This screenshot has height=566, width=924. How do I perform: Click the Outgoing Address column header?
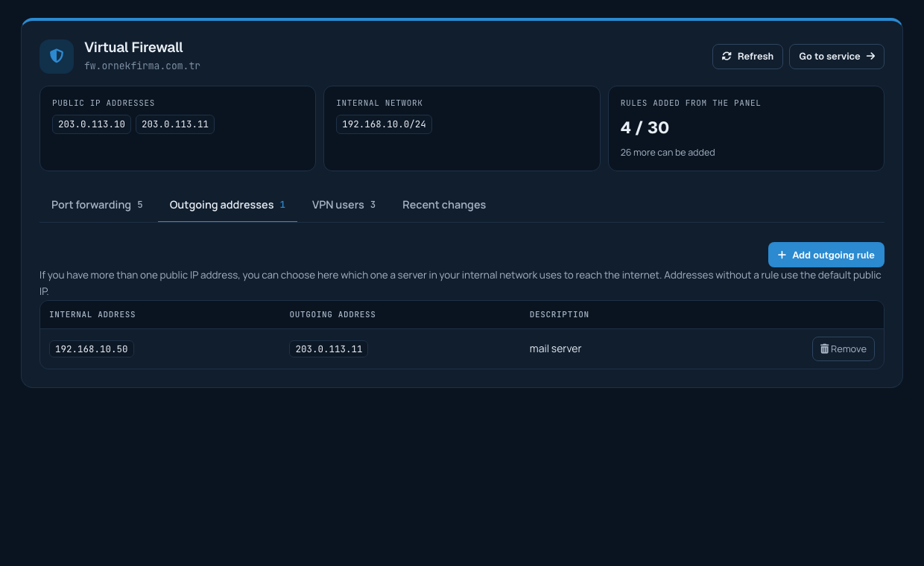(332, 314)
